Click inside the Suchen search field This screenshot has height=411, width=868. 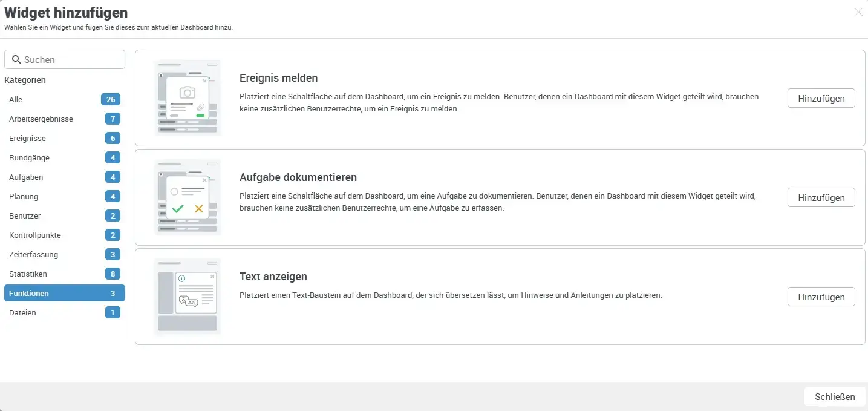65,59
